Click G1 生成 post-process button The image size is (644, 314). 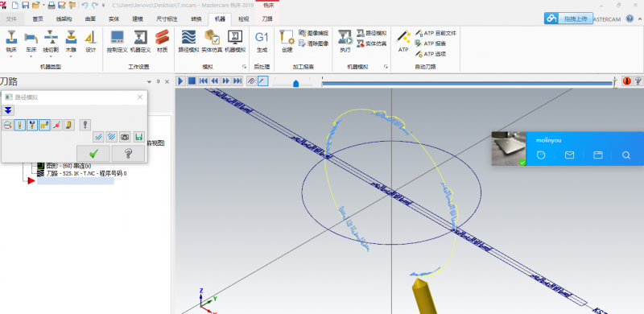click(262, 41)
